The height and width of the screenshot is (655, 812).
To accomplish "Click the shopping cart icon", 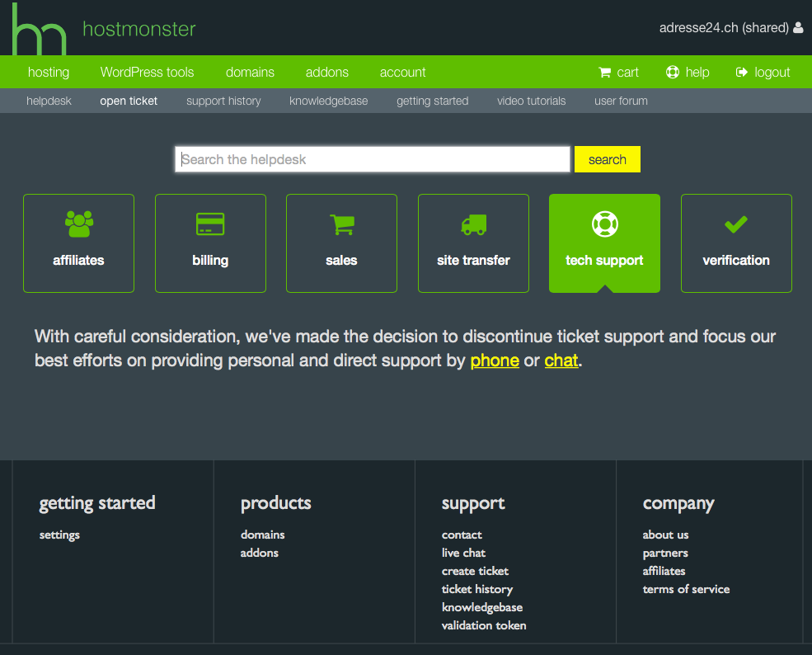I will [x=604, y=72].
